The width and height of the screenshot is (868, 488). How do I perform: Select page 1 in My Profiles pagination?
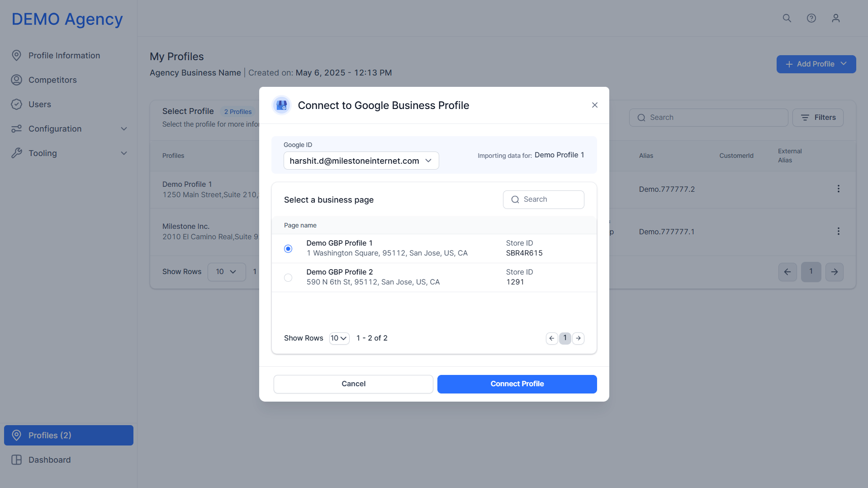point(811,272)
